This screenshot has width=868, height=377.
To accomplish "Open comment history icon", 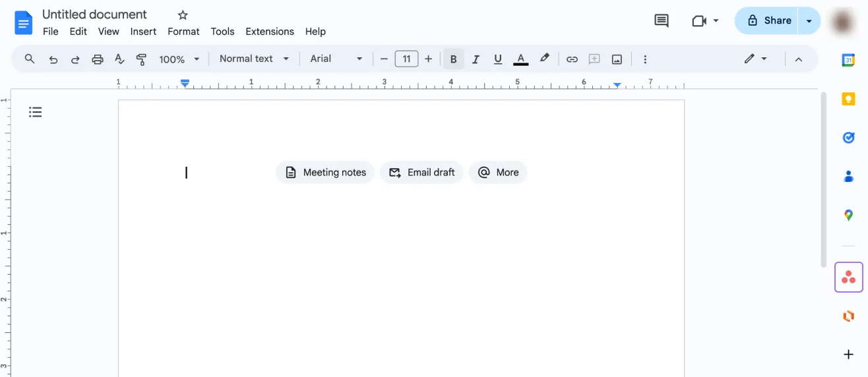I will coord(661,20).
